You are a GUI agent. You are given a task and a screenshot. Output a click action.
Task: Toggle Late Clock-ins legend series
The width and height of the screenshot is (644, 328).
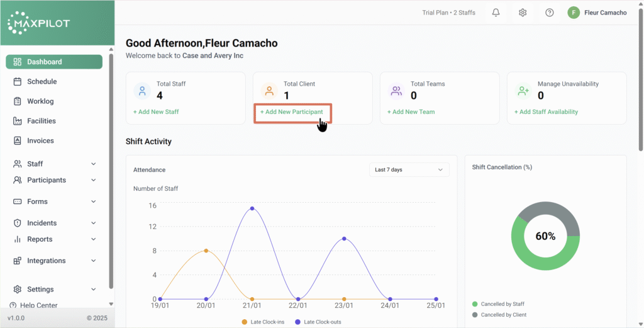[264, 322]
